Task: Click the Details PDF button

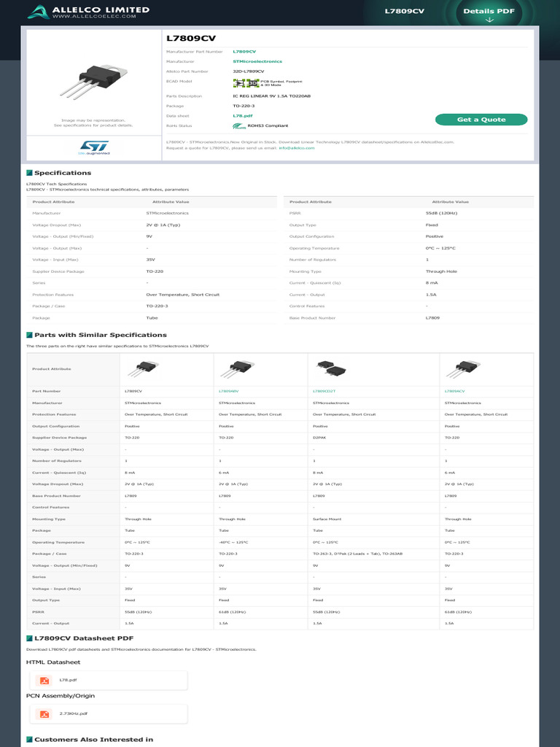Action: click(x=489, y=13)
